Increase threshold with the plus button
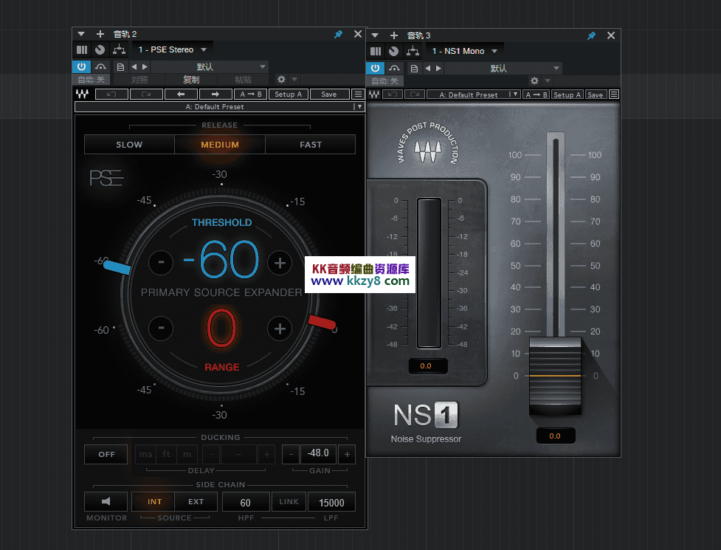Viewport: 721px width, 550px height. coord(280,263)
